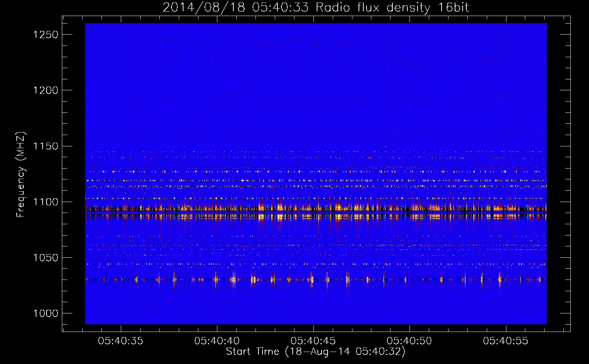Click the 1150 frequency tick label
589x364 pixels.
(x=46, y=146)
